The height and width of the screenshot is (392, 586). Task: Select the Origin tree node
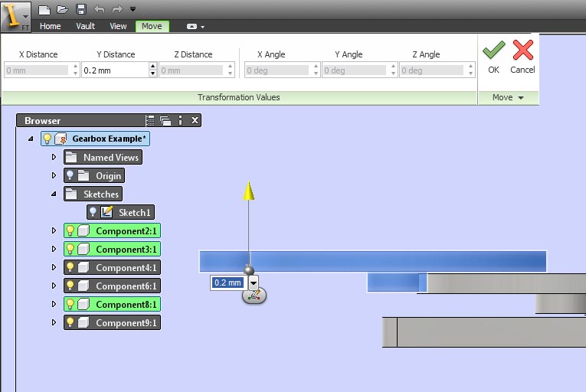94,175
